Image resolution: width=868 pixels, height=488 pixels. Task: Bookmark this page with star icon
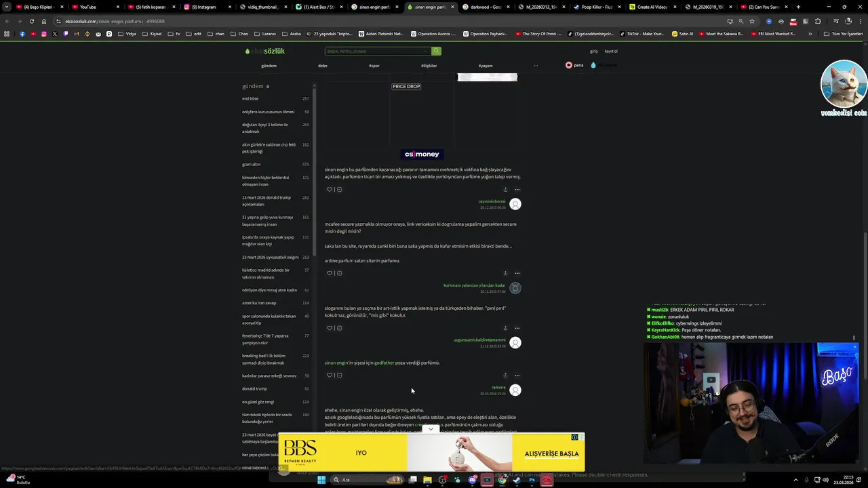tap(751, 21)
